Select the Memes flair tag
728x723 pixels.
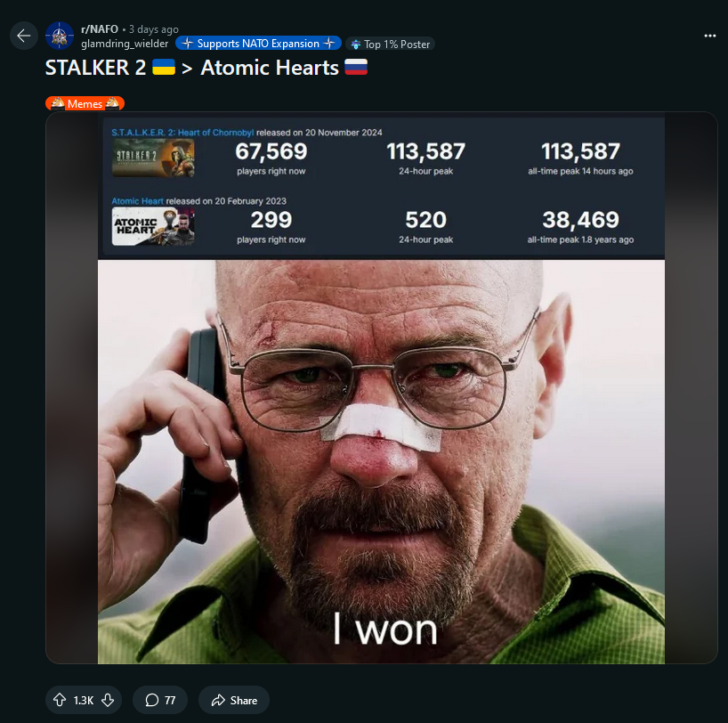[x=85, y=103]
